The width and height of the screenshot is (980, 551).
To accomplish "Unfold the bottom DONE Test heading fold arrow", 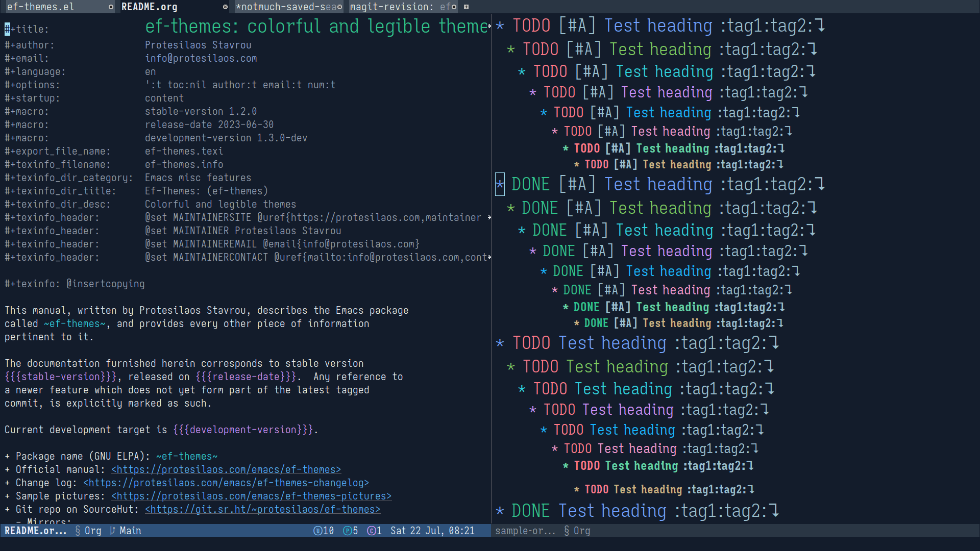I will [775, 511].
